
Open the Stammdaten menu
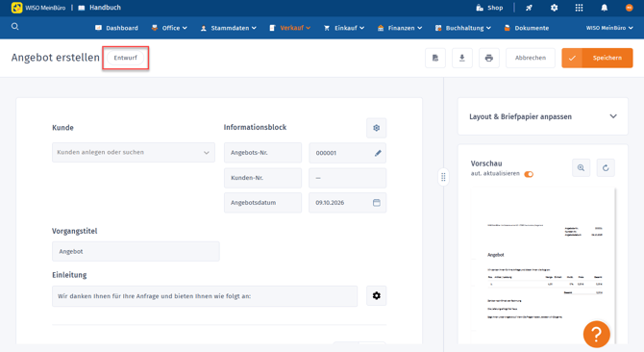(x=229, y=28)
